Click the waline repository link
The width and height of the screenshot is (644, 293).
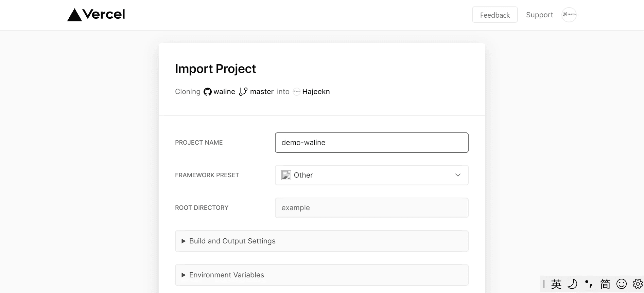[x=224, y=92]
